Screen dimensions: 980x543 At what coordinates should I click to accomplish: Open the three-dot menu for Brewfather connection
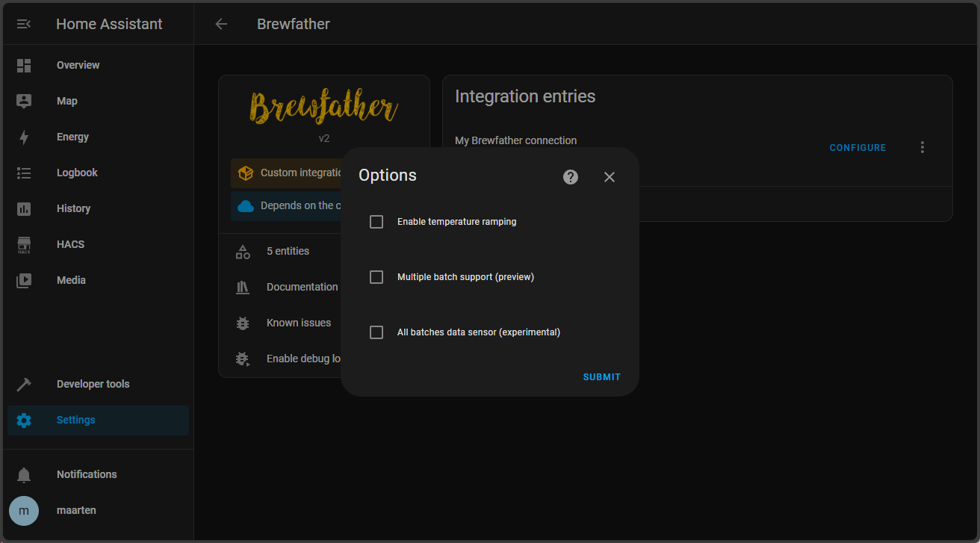click(x=922, y=147)
